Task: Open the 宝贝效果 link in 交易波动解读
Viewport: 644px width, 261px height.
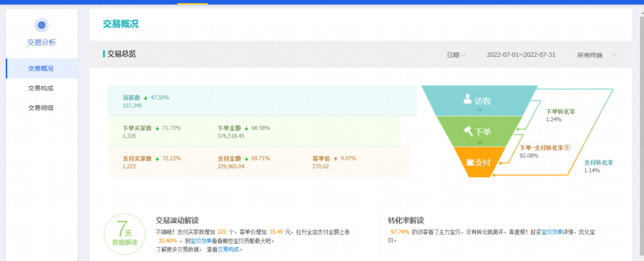Action: pyautogui.click(x=201, y=241)
